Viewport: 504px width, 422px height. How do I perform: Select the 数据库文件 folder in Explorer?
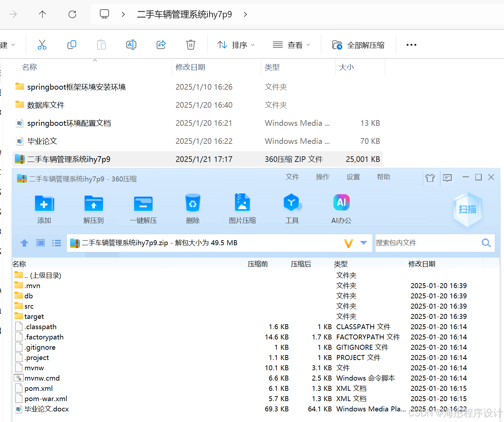tap(197, 105)
